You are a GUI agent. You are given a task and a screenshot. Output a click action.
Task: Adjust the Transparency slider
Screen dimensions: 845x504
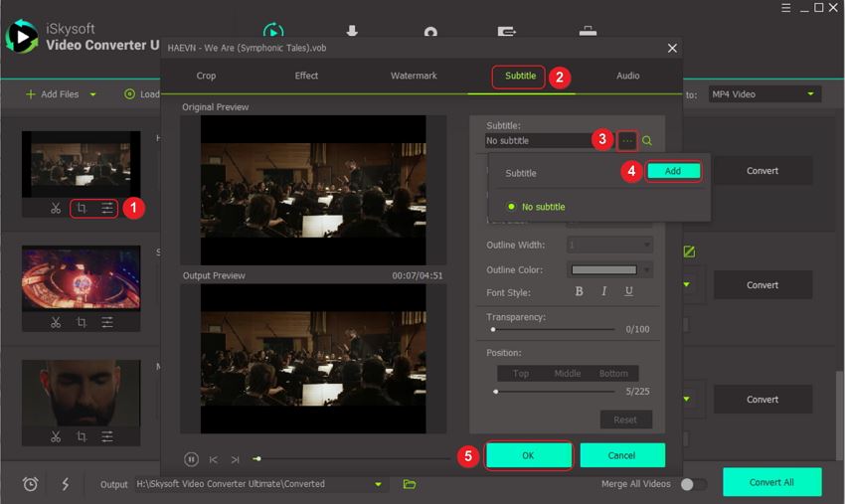(x=493, y=329)
